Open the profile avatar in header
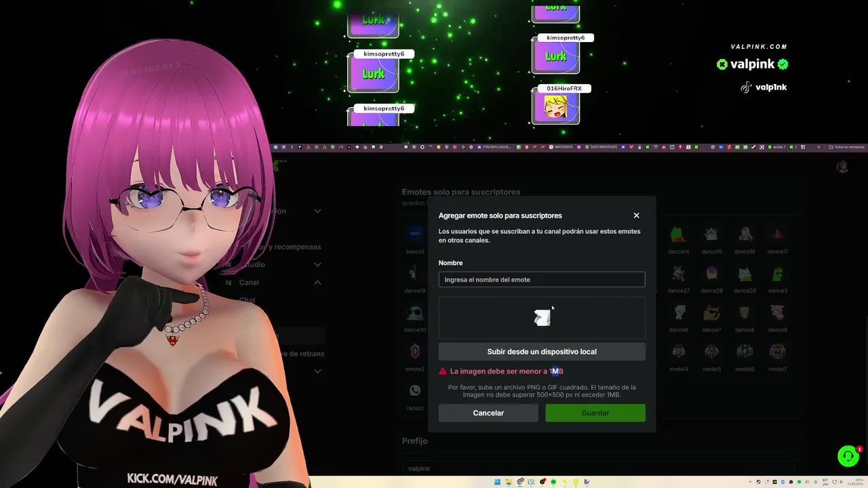868x488 pixels. [x=842, y=167]
